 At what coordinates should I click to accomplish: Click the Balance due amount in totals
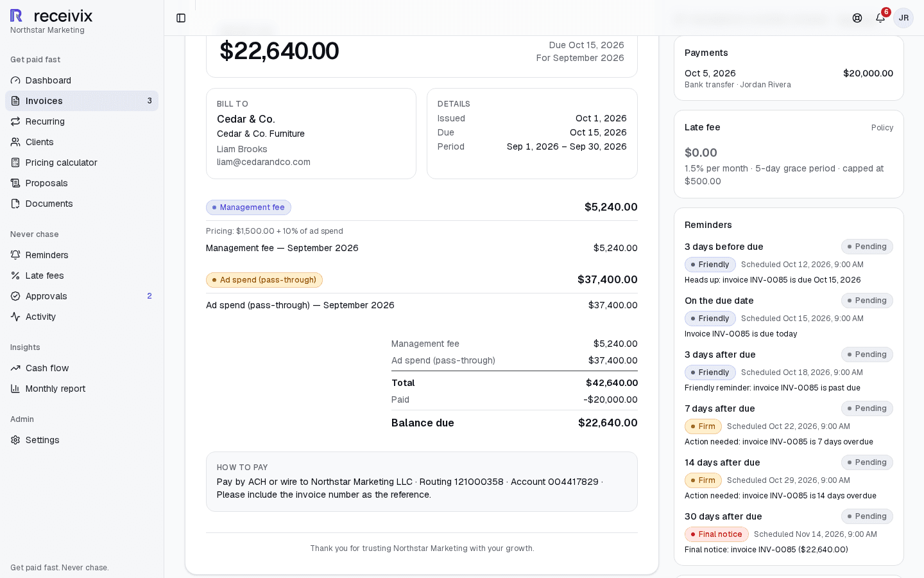(608, 423)
